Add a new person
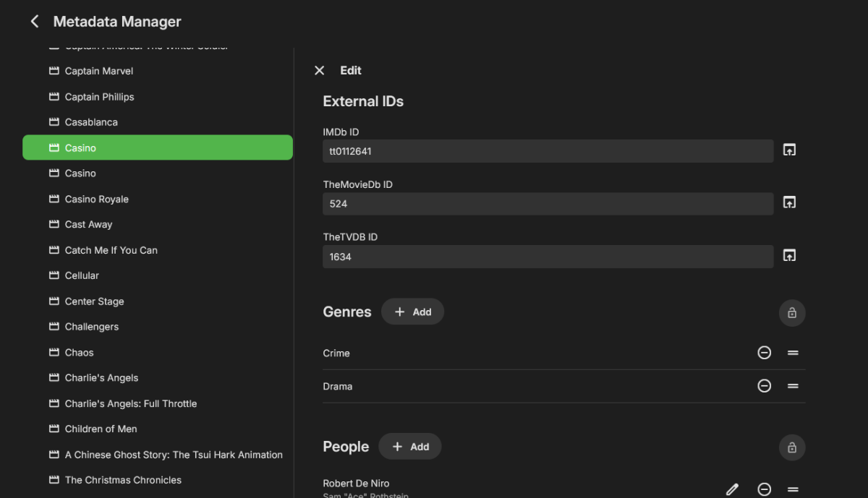Viewport: 868px width, 498px height. [x=410, y=446]
